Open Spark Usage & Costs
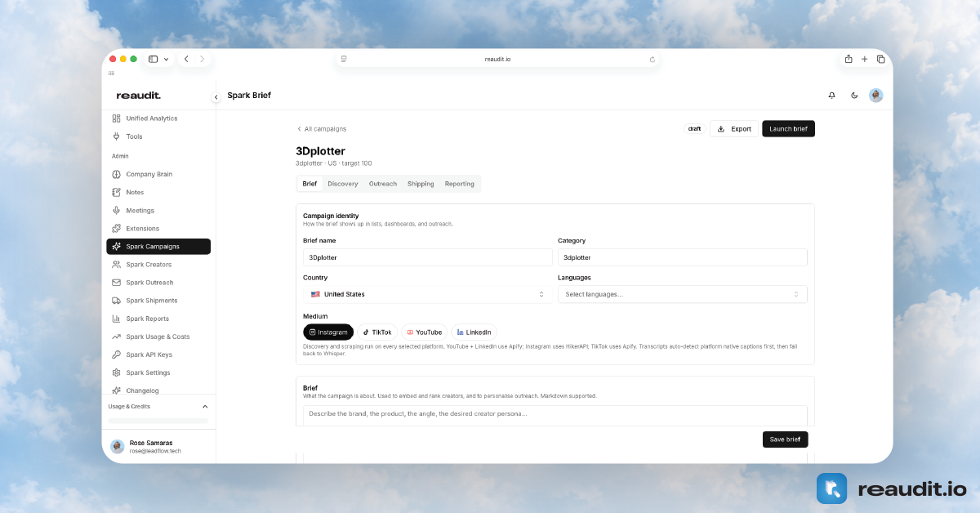This screenshot has height=513, width=980. coord(158,336)
